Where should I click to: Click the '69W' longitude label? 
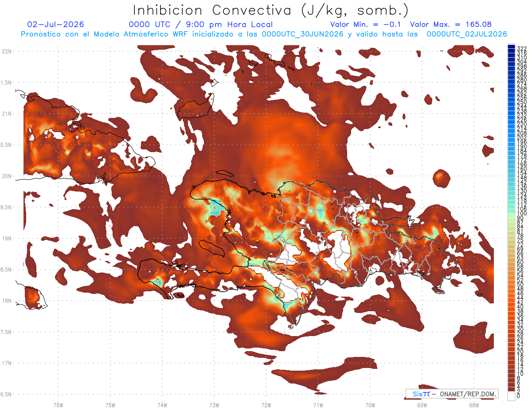(422, 405)
